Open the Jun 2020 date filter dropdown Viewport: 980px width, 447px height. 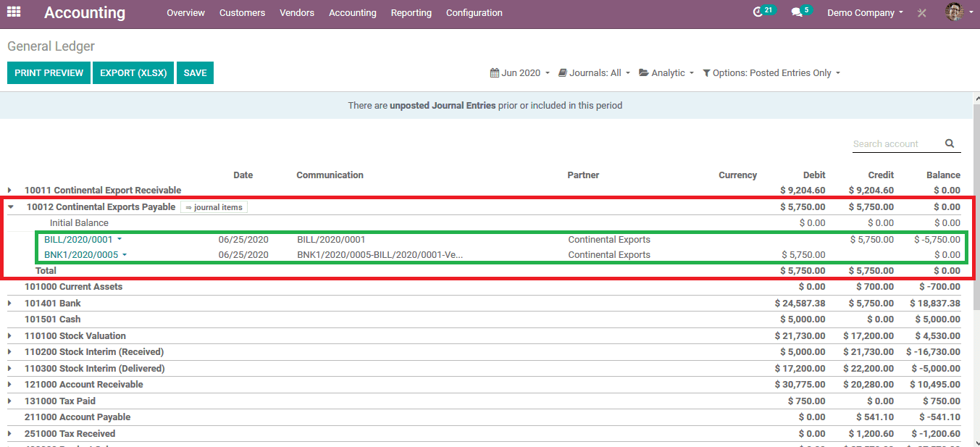coord(520,73)
